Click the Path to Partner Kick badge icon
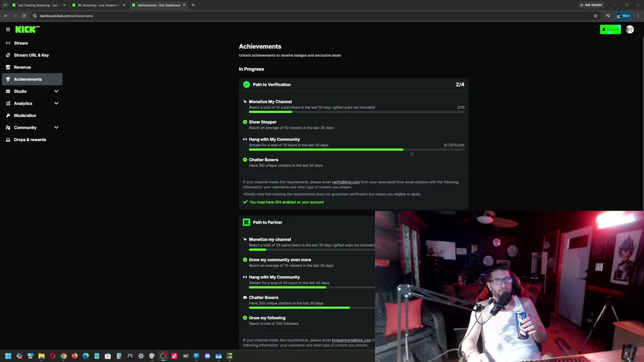This screenshot has height=362, width=644. 247,222
